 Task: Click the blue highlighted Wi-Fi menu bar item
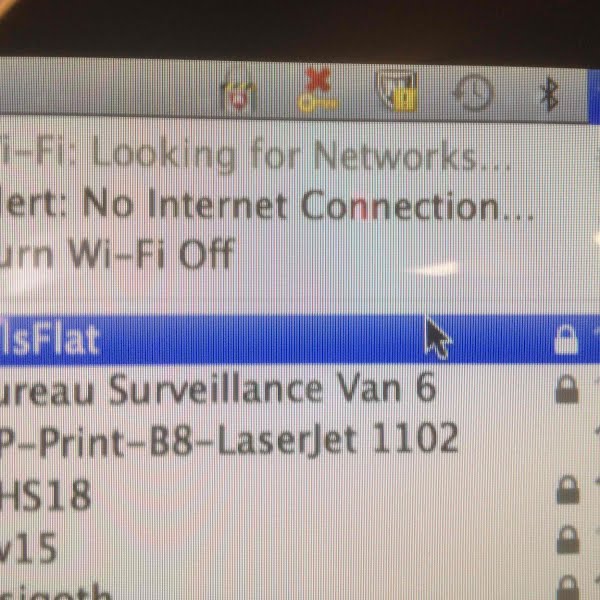(594, 96)
